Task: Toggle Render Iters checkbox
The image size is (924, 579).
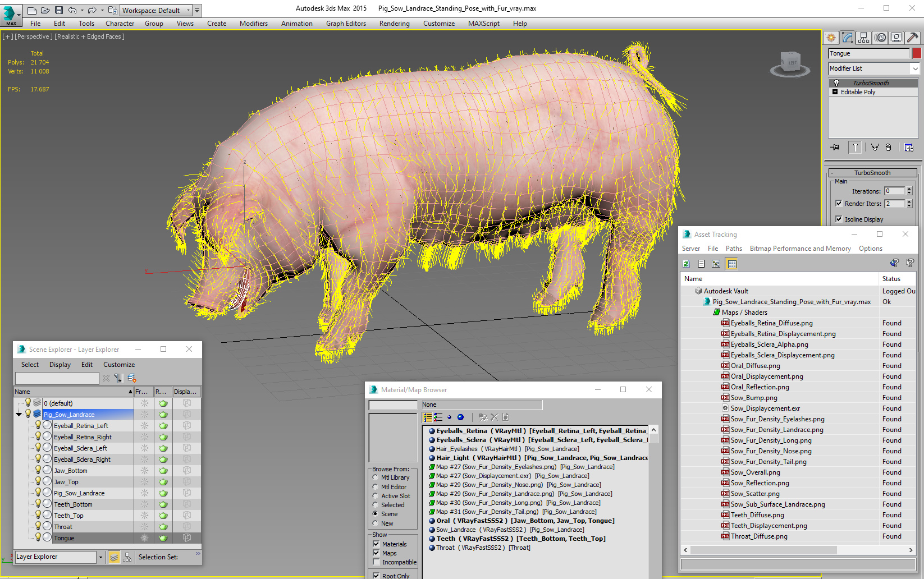Action: coord(839,204)
